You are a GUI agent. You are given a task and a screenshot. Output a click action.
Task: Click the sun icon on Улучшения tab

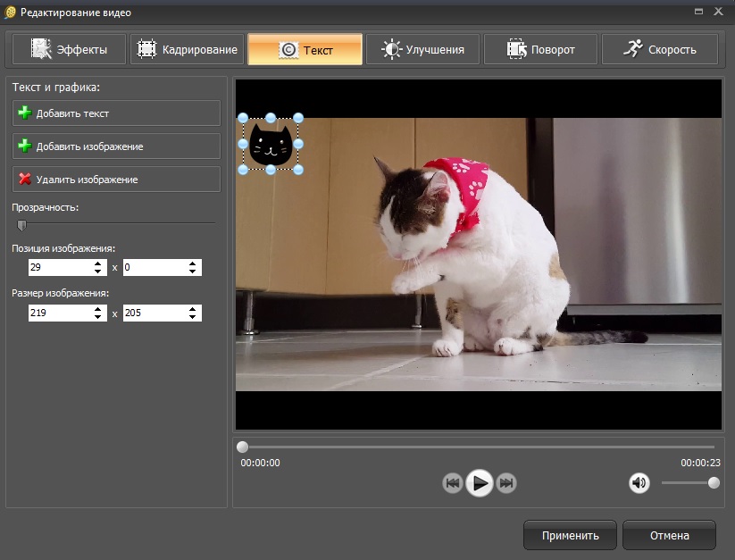[x=391, y=49]
